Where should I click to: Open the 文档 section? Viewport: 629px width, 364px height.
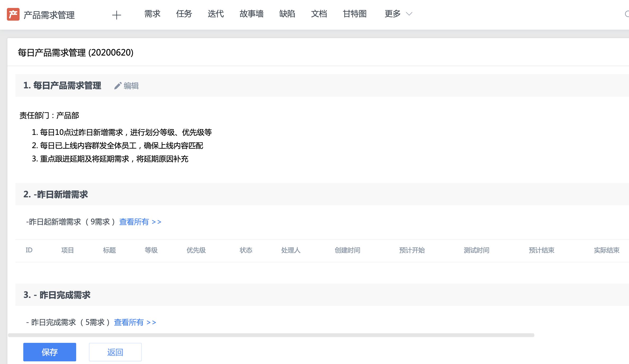click(319, 14)
